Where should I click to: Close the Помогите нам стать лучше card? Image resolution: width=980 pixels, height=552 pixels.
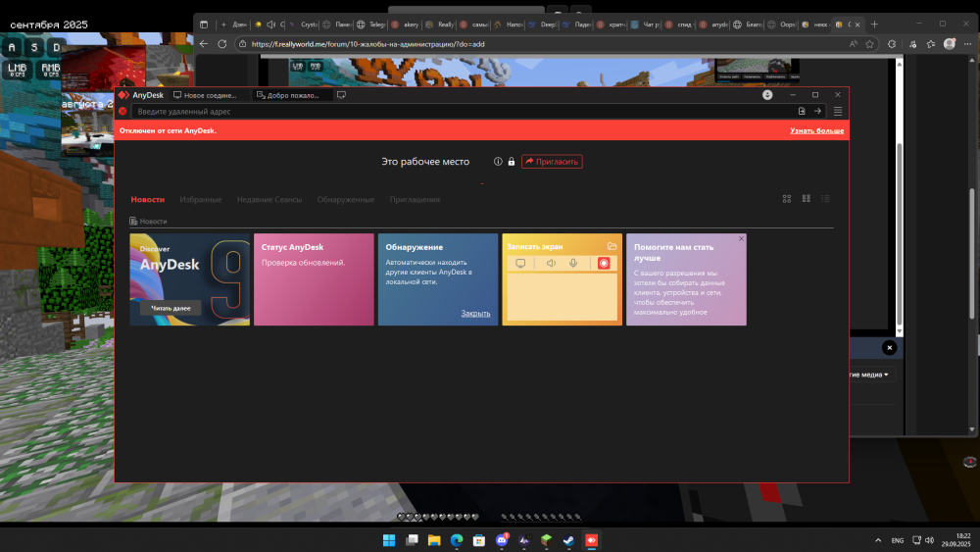click(x=741, y=239)
